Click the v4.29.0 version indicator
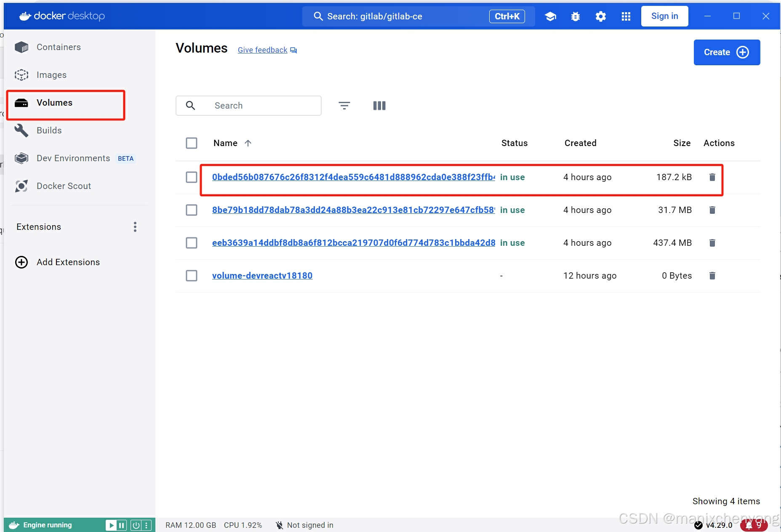781x532 pixels. point(714,525)
